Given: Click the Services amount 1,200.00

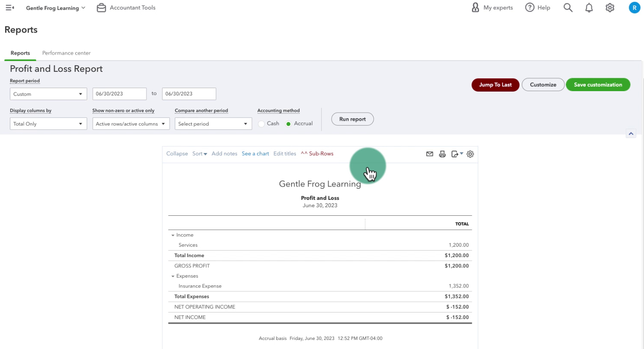Looking at the screenshot, I should point(459,245).
